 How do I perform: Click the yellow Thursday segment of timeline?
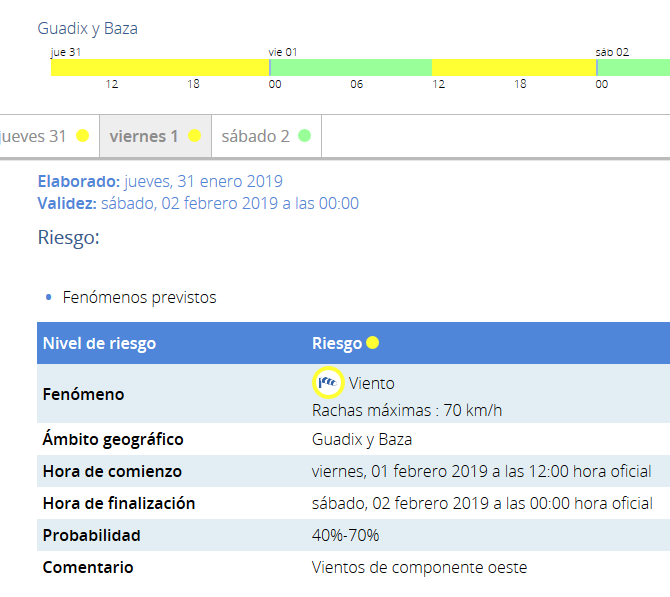click(x=160, y=68)
